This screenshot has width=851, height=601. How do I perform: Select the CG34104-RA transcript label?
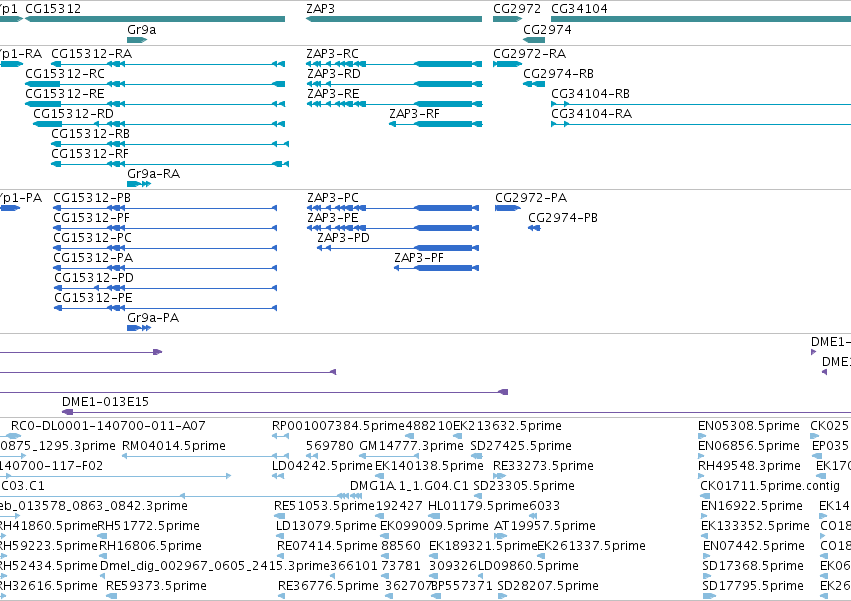tap(592, 114)
